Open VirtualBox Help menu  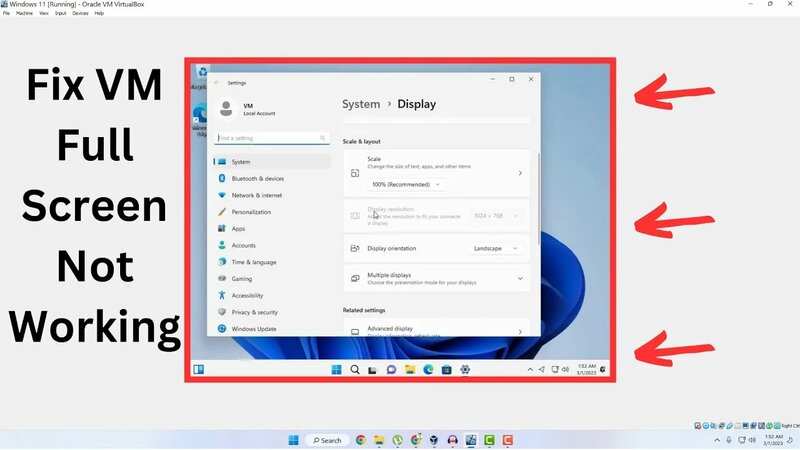point(99,13)
